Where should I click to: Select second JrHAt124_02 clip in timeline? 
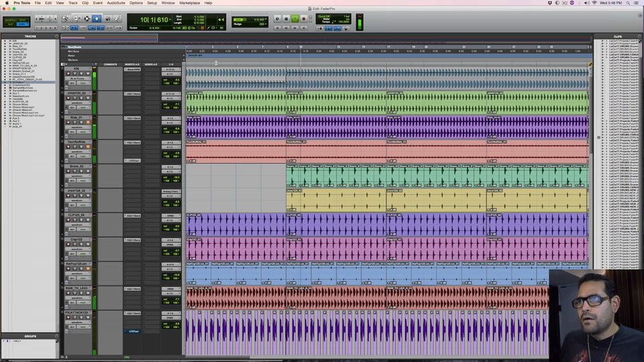336,103
